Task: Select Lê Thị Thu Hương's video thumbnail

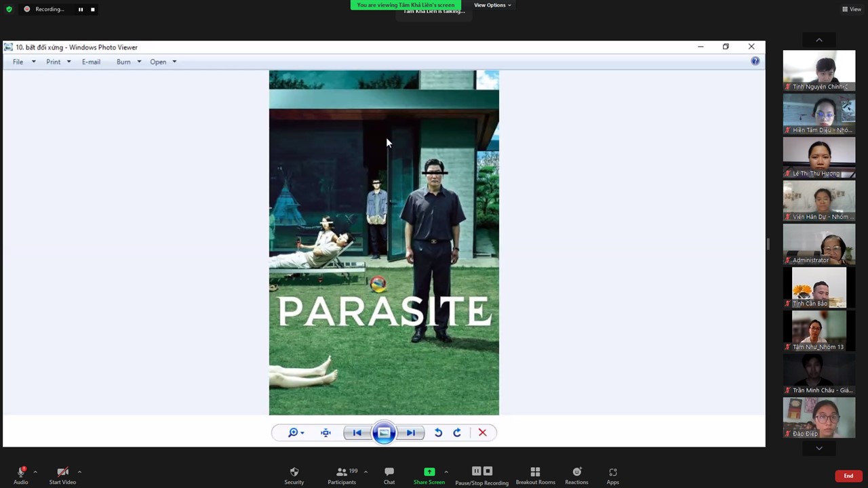Action: pos(819,157)
